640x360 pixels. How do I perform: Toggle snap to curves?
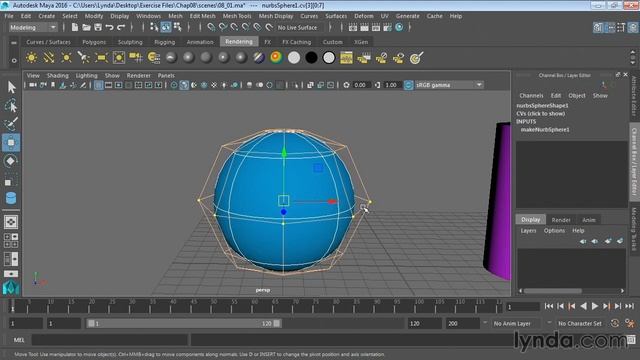point(222,27)
